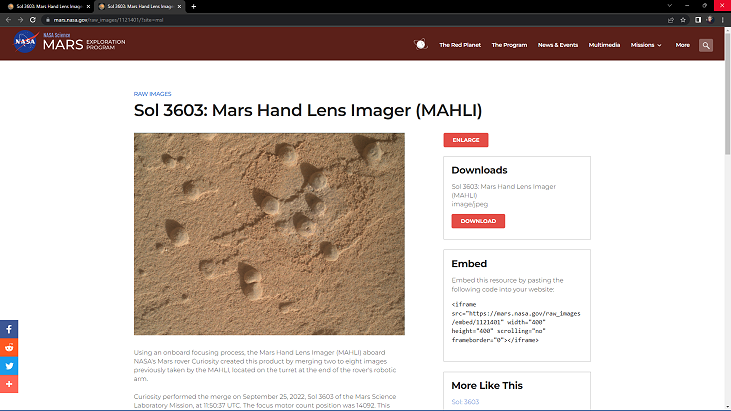Share page on Twitter icon
Image resolution: width=731 pixels, height=411 pixels.
coord(9,366)
